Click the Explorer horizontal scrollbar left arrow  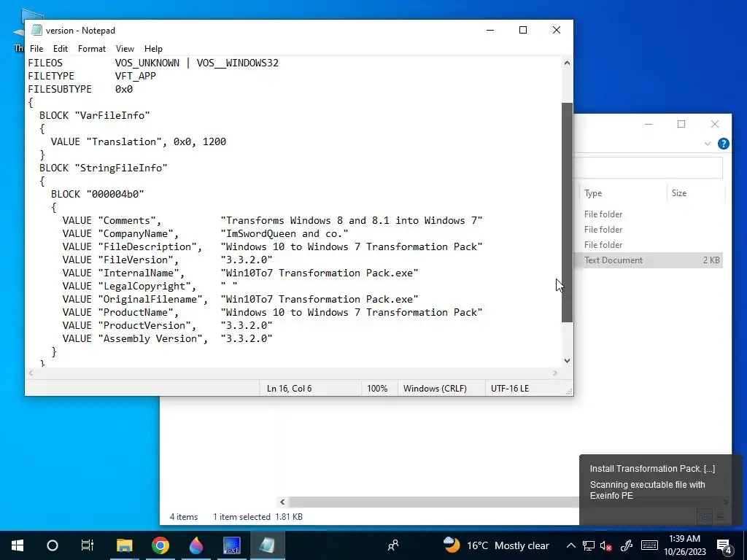tap(282, 502)
